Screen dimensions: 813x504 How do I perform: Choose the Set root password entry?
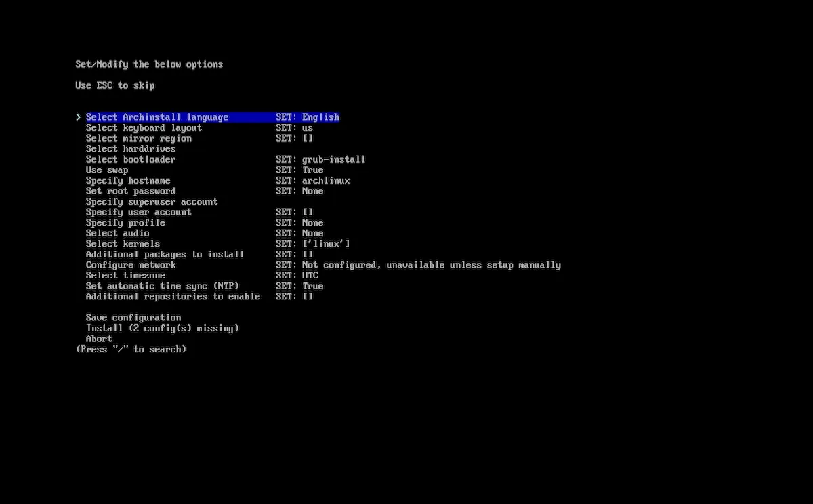pyautogui.click(x=131, y=191)
